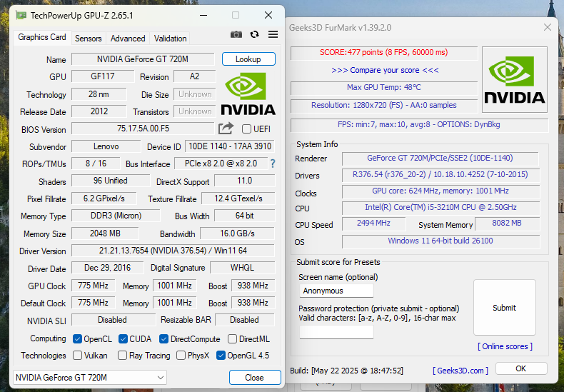Click the CPU Speed value 2494 MHz

click(x=373, y=223)
